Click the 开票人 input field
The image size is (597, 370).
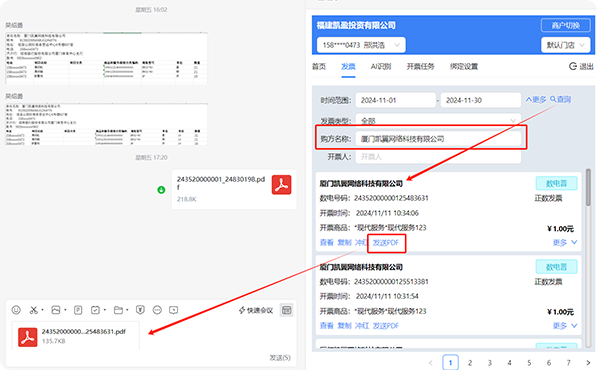click(438, 157)
